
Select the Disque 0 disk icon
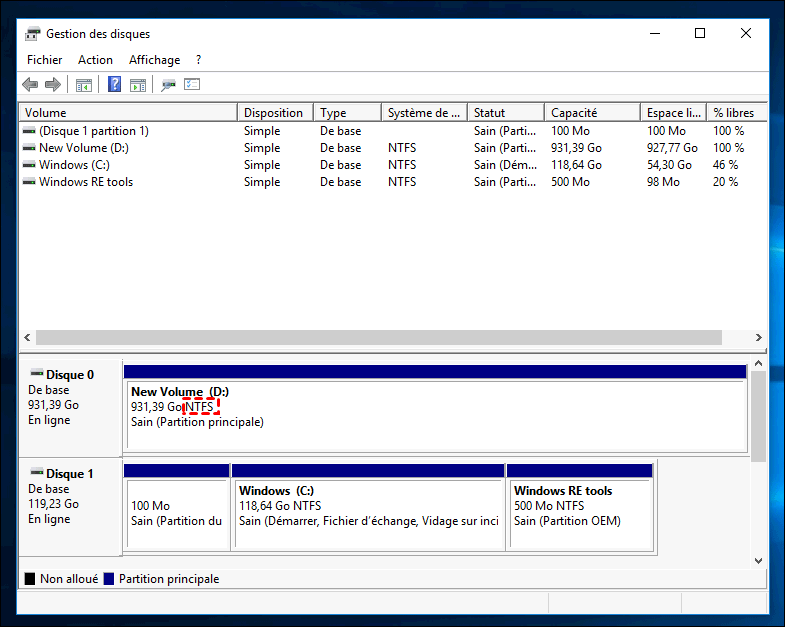pyautogui.click(x=37, y=374)
